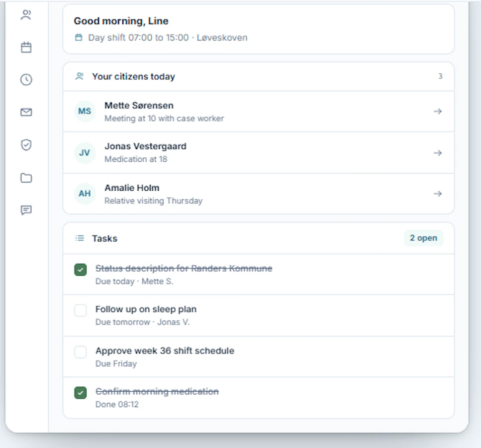This screenshot has height=448, width=481.
Task: Open the mail envelope icon in sidebar
Action: [x=26, y=112]
